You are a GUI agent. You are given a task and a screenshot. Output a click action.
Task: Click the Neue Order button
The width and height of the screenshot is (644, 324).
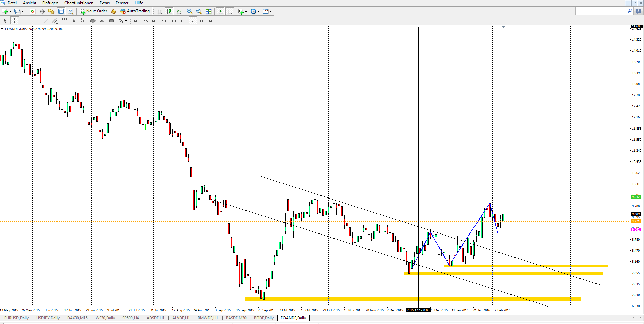[x=93, y=11]
